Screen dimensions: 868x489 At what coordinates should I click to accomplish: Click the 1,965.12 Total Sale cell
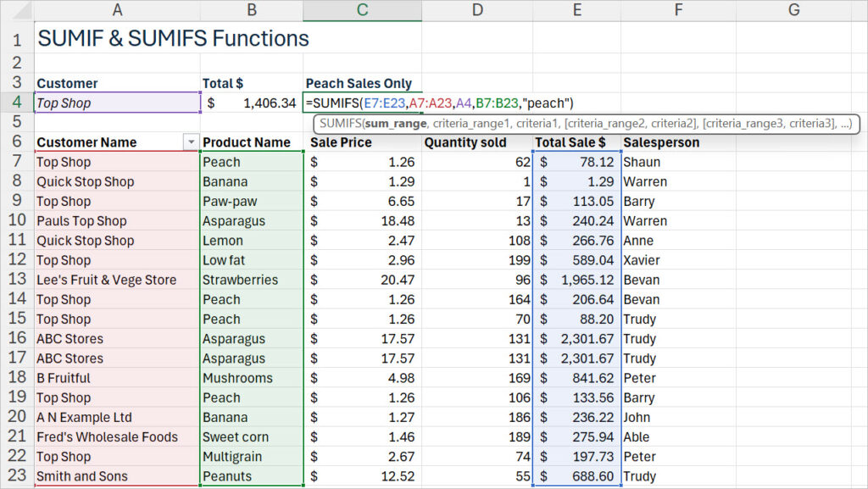click(x=577, y=280)
